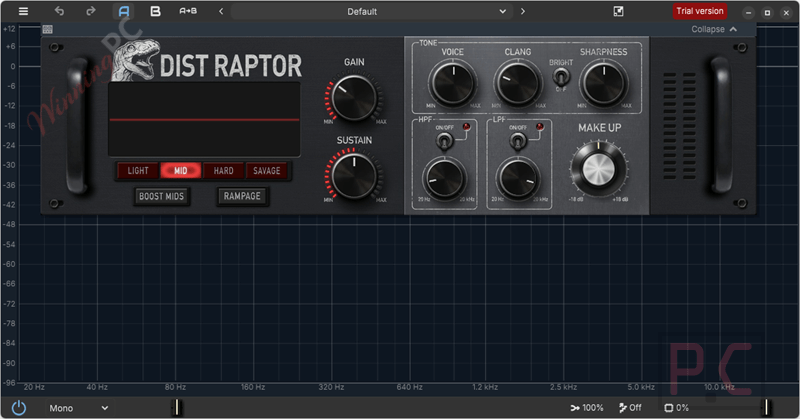The width and height of the screenshot is (800, 419).
Task: Click the HPF frequency knob
Action: pyautogui.click(x=444, y=178)
